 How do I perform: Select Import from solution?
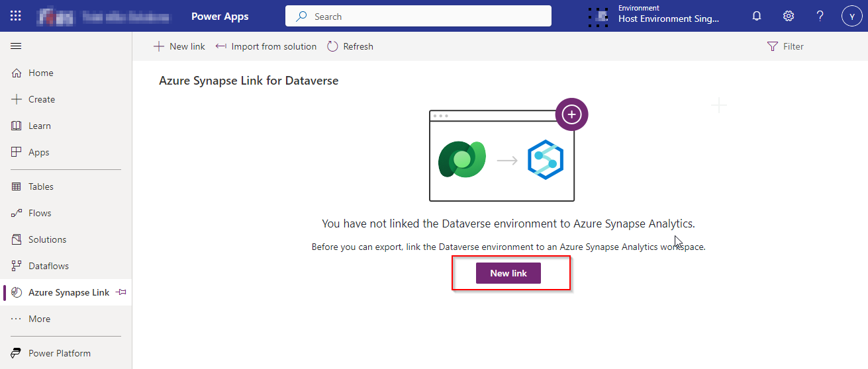point(266,46)
